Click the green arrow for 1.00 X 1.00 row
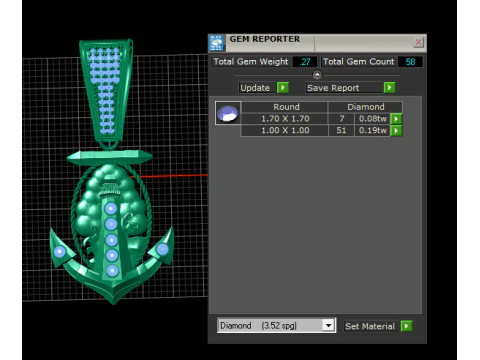480x360 pixels. [x=396, y=130]
